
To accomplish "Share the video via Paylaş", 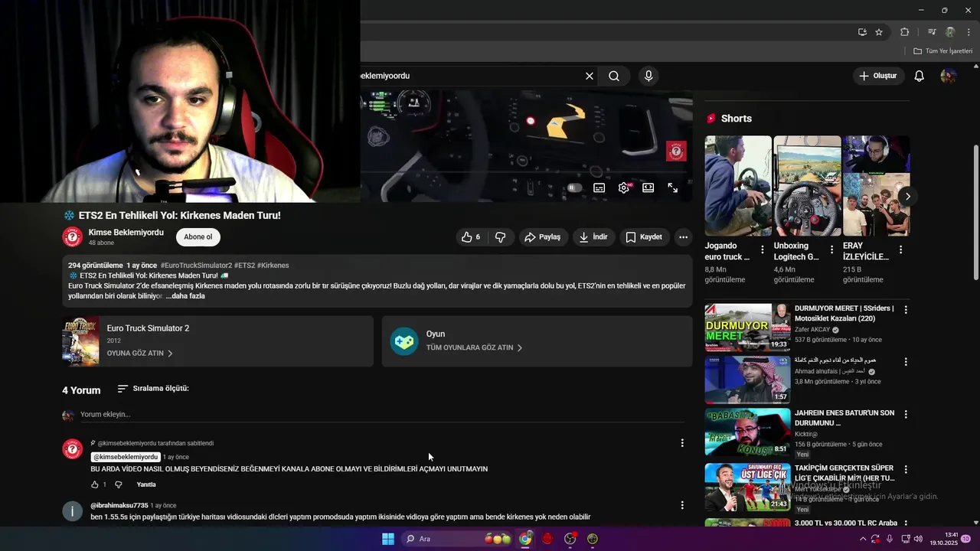I will click(543, 237).
